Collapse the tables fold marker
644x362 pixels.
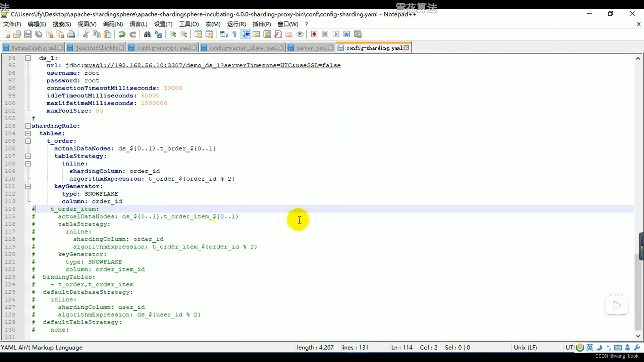[x=28, y=133]
